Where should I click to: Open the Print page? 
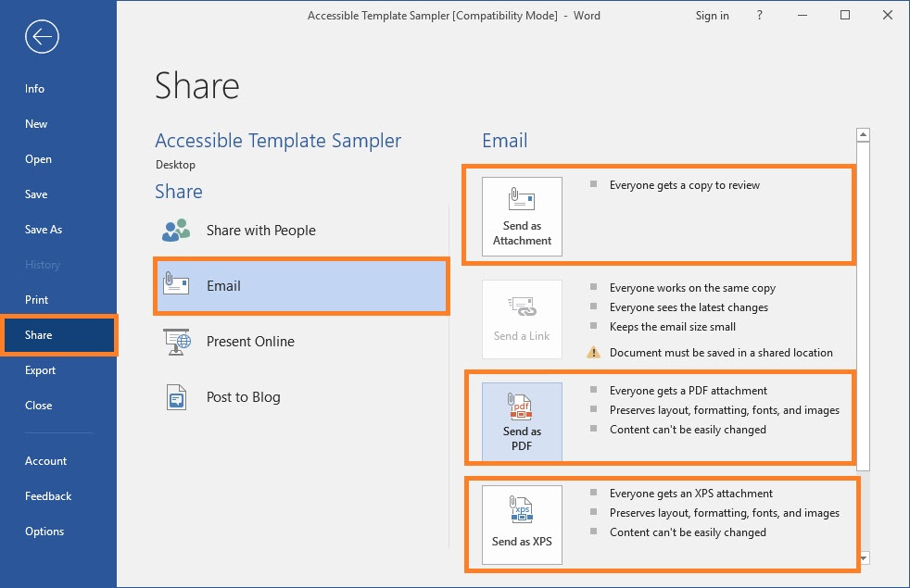37,299
